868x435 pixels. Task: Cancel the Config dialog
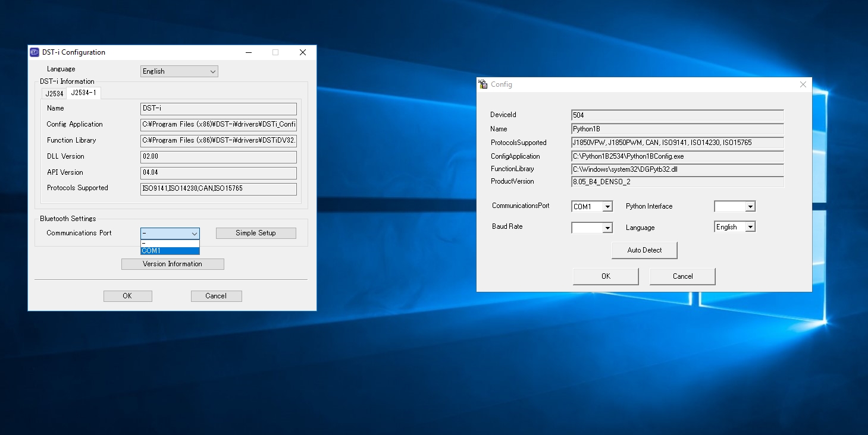pos(682,276)
